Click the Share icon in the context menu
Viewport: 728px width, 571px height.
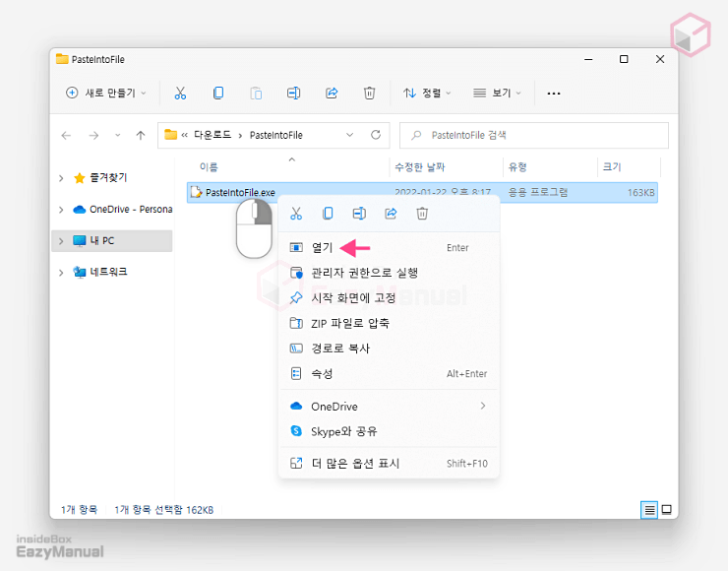(391, 214)
